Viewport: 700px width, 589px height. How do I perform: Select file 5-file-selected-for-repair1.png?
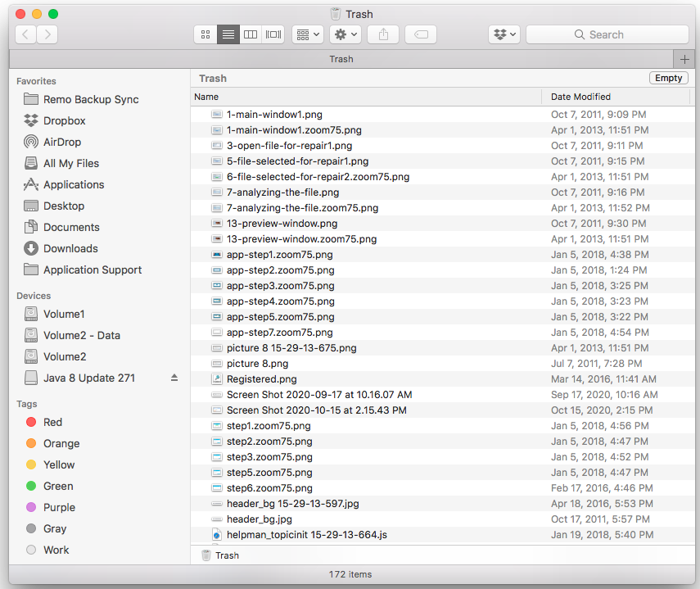(442, 161)
